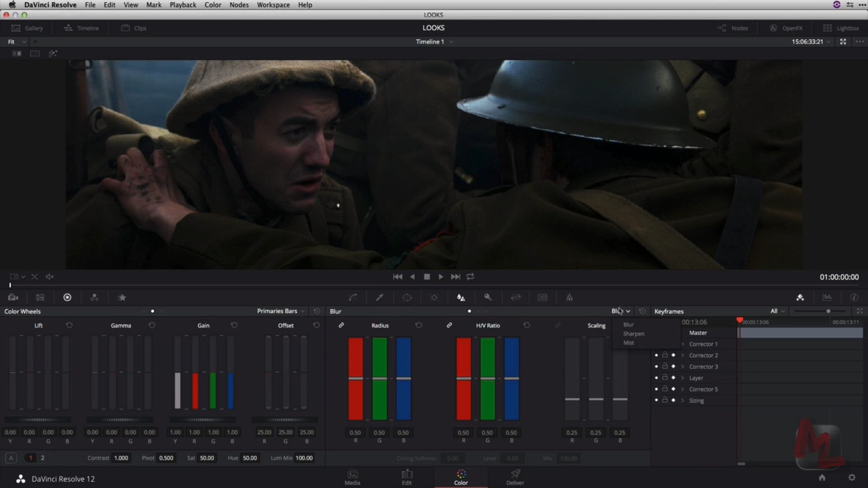This screenshot has height=488, width=868.
Task: Open the Timeline 1 dropdown
Action: (x=434, y=42)
